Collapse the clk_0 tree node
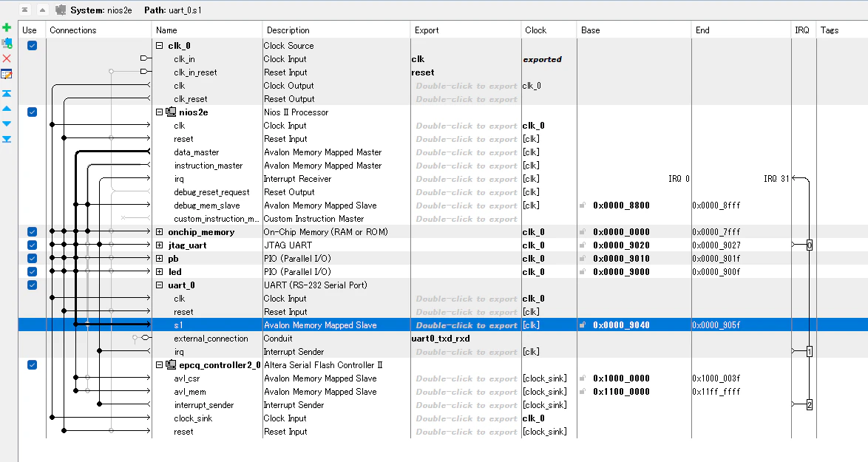 tap(160, 46)
